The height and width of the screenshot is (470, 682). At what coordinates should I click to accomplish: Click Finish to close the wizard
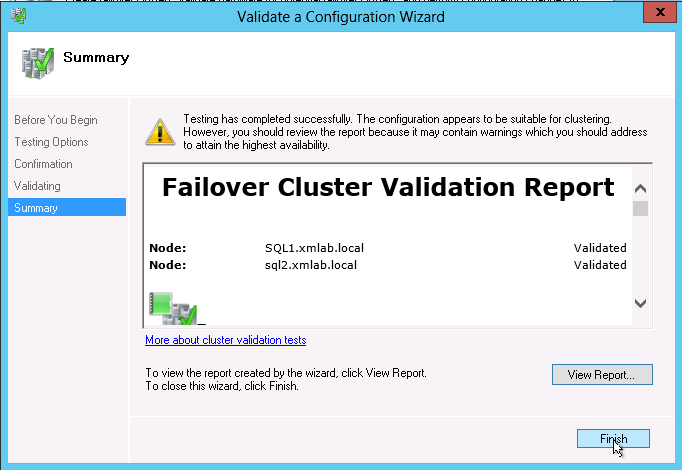(x=613, y=439)
